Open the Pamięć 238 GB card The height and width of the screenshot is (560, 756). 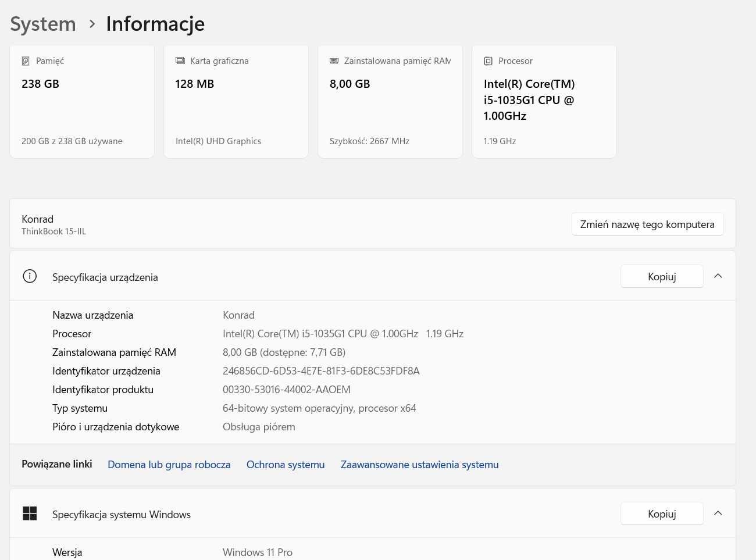[x=82, y=101]
